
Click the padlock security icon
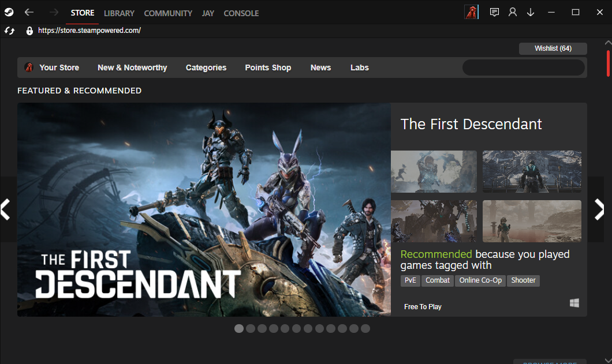[x=29, y=31]
